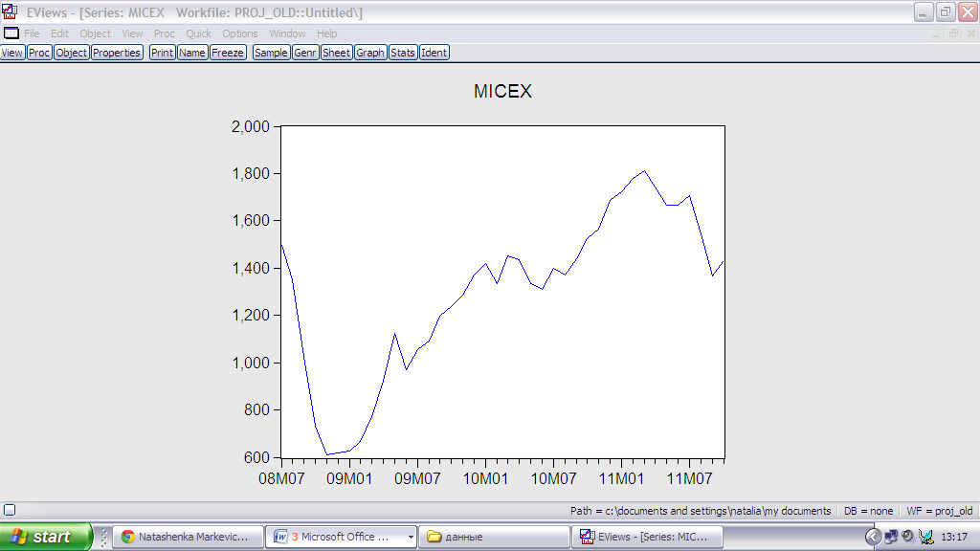Click the Ident button
The height and width of the screenshot is (551, 980).
pyautogui.click(x=434, y=53)
